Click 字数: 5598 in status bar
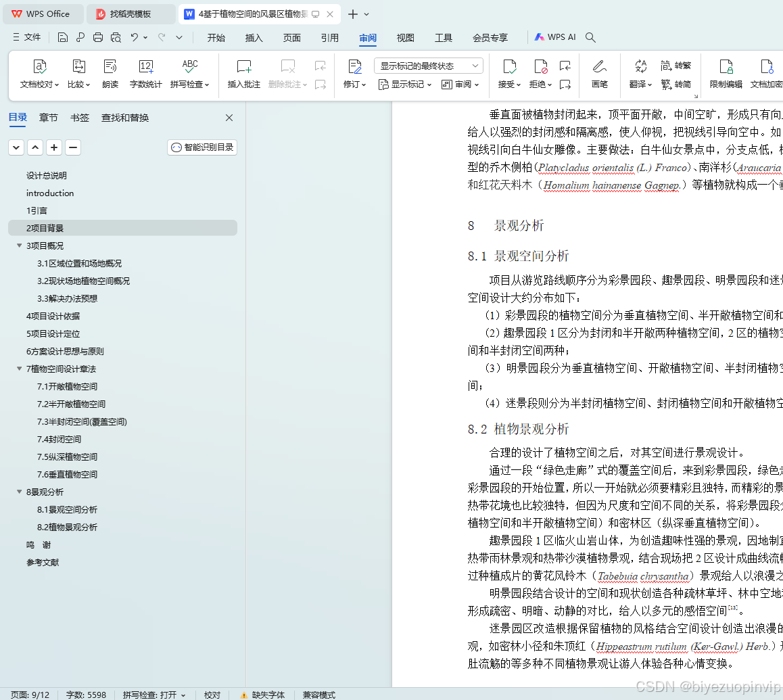 (86, 695)
